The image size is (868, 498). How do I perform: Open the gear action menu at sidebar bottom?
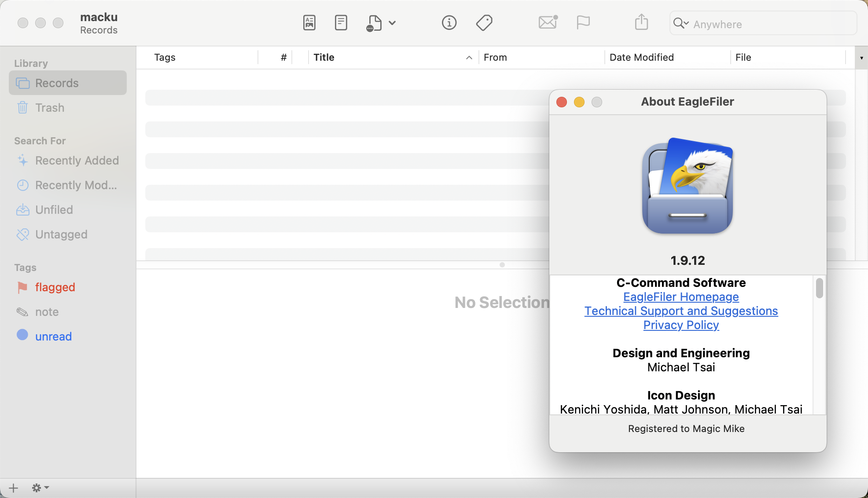[40, 488]
